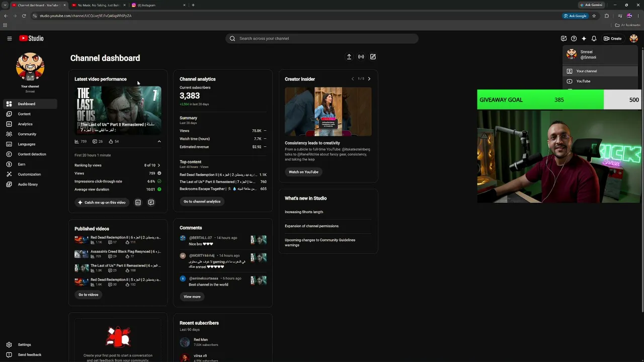
Task: Close the Channel dashboard browser tab
Action: (64, 5)
